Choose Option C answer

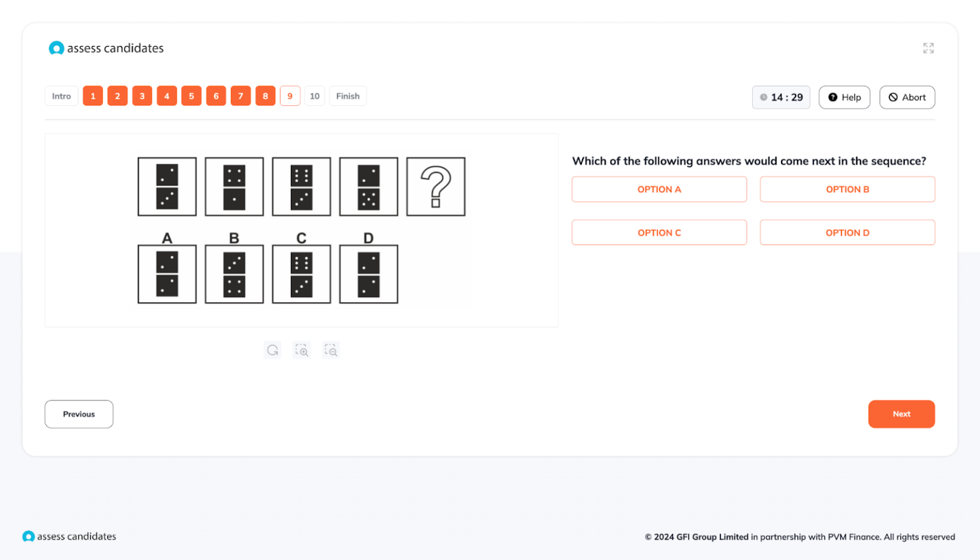pyautogui.click(x=659, y=232)
